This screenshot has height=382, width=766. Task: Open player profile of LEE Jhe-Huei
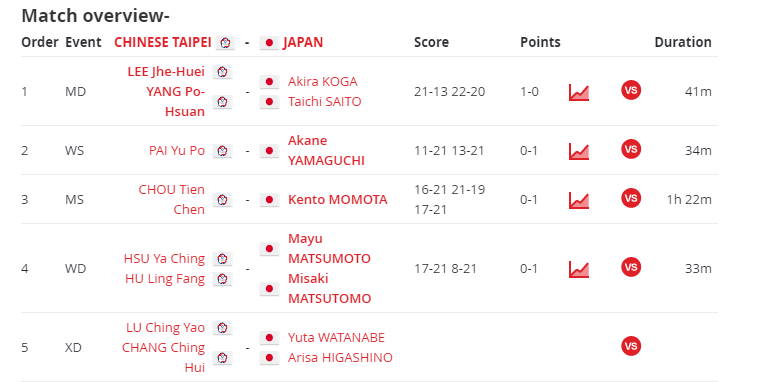click(x=166, y=72)
